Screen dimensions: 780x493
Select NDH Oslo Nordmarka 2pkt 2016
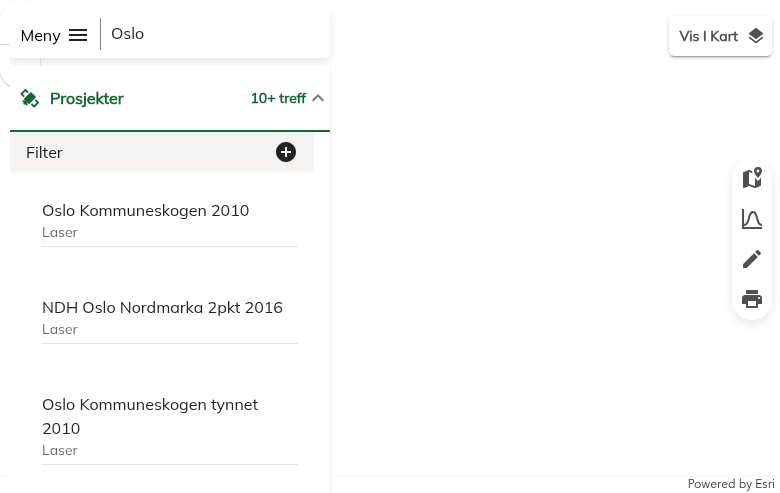(162, 307)
